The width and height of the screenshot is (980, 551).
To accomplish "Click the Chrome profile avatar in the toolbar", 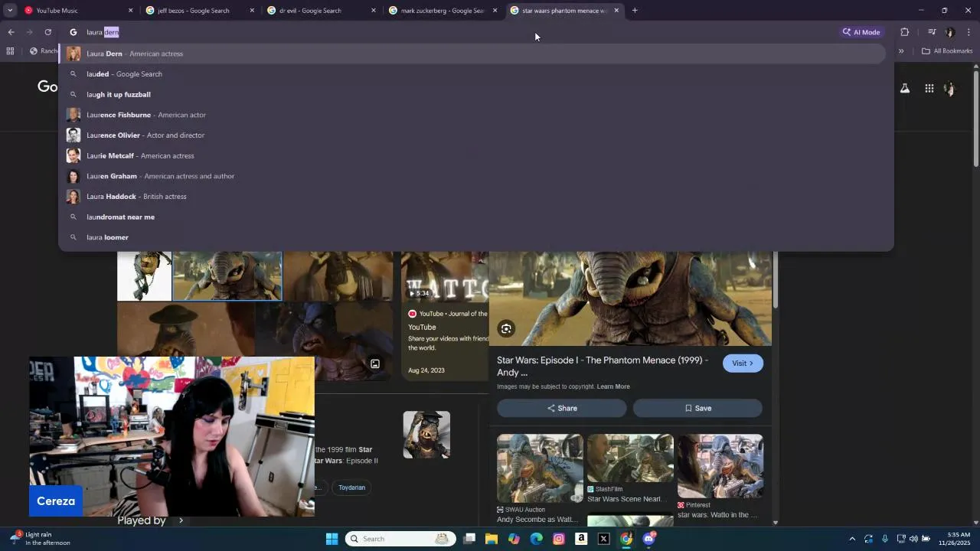I will (950, 32).
